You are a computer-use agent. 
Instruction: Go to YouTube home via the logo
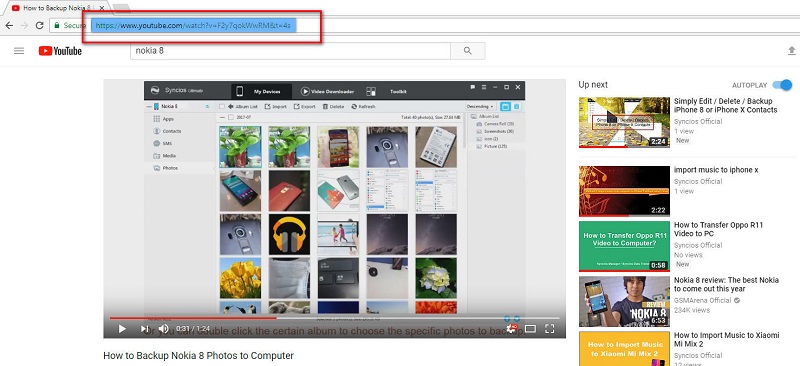[x=60, y=51]
